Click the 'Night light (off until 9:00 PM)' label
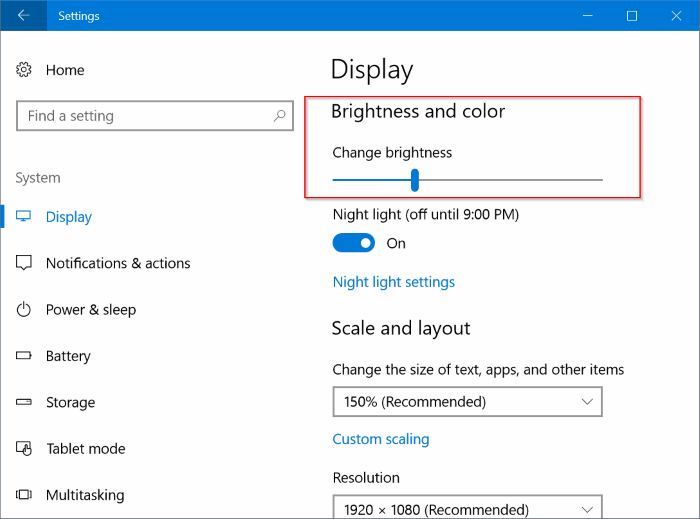 [426, 215]
